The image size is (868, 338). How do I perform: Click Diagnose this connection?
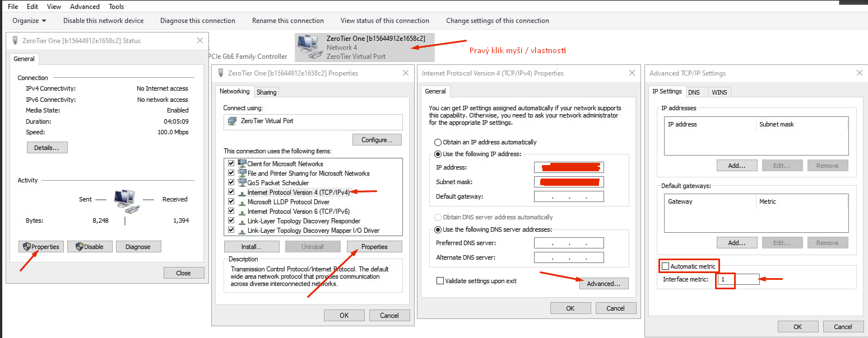coord(198,21)
